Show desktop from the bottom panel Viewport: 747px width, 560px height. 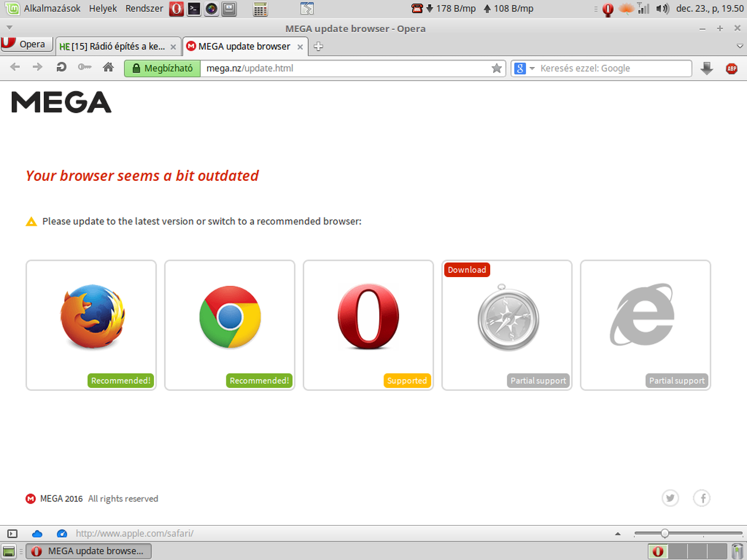click(9, 551)
